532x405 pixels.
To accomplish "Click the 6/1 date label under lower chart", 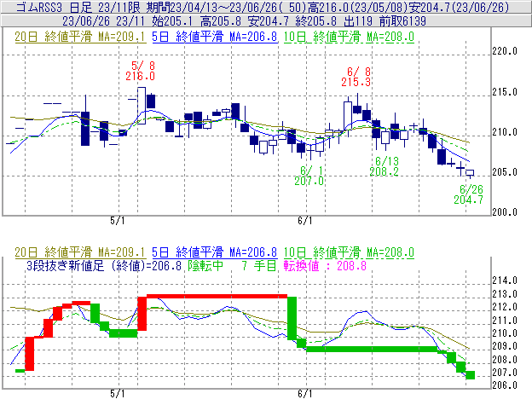I will coord(305,394).
